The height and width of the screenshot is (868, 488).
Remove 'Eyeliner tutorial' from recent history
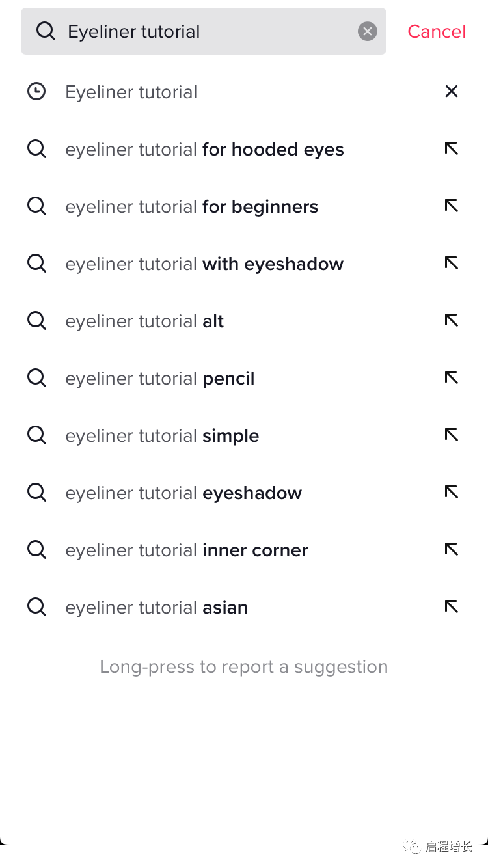pos(452,92)
